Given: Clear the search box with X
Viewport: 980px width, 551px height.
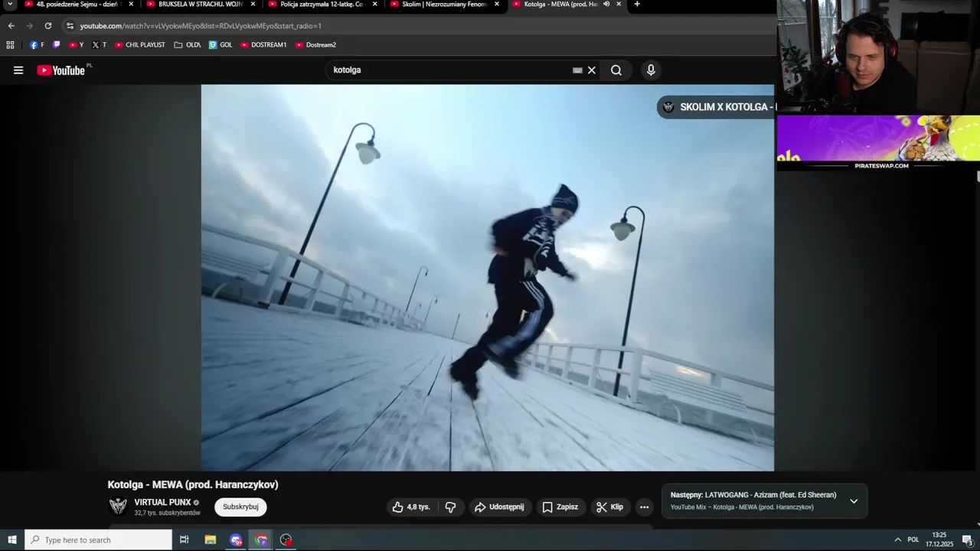Looking at the screenshot, I should (591, 70).
